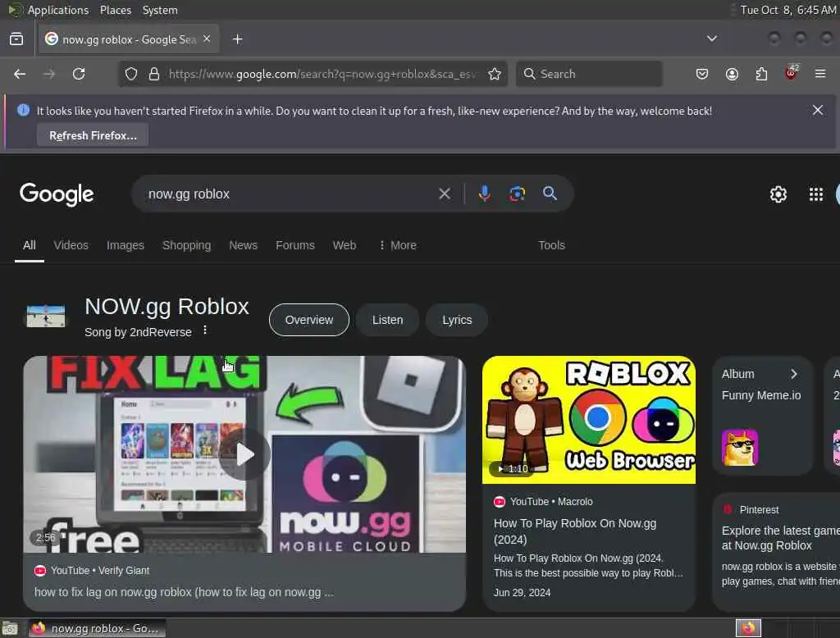Click the NOW.gg Roblox song thumbnail
This screenshot has height=638, width=840.
(46, 316)
